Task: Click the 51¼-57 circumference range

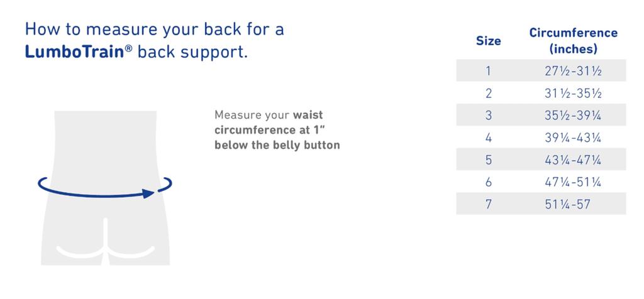Action: (568, 204)
